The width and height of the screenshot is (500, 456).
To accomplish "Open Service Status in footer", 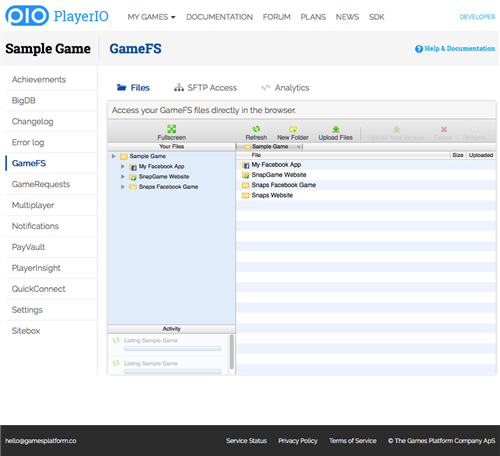I will tap(246, 441).
